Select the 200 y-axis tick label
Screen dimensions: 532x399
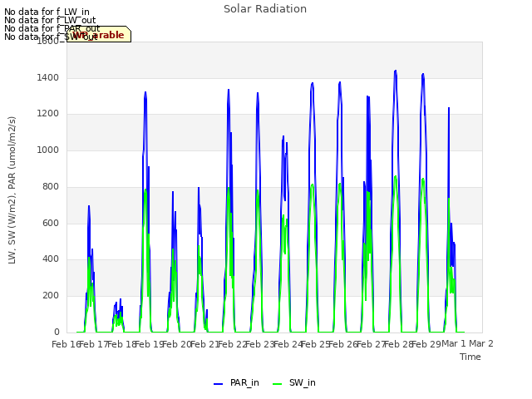pos(51,296)
